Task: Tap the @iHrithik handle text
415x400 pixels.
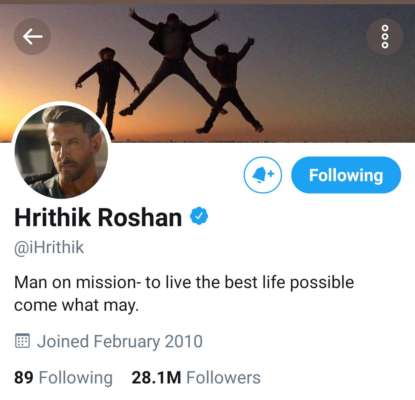Action: (x=49, y=248)
